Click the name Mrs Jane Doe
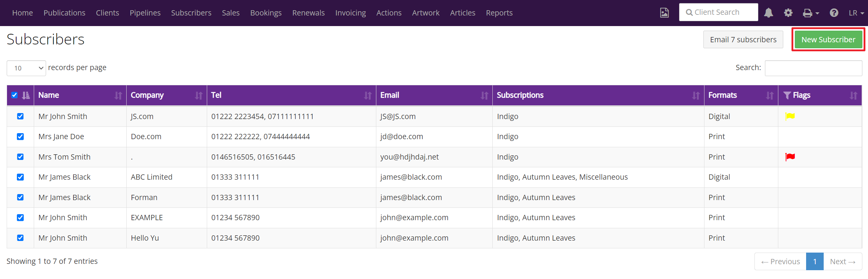 coord(61,137)
